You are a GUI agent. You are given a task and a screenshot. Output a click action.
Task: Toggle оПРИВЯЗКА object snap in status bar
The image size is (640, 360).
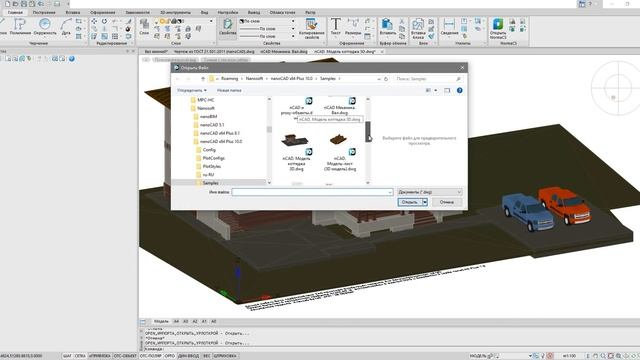tap(100, 356)
